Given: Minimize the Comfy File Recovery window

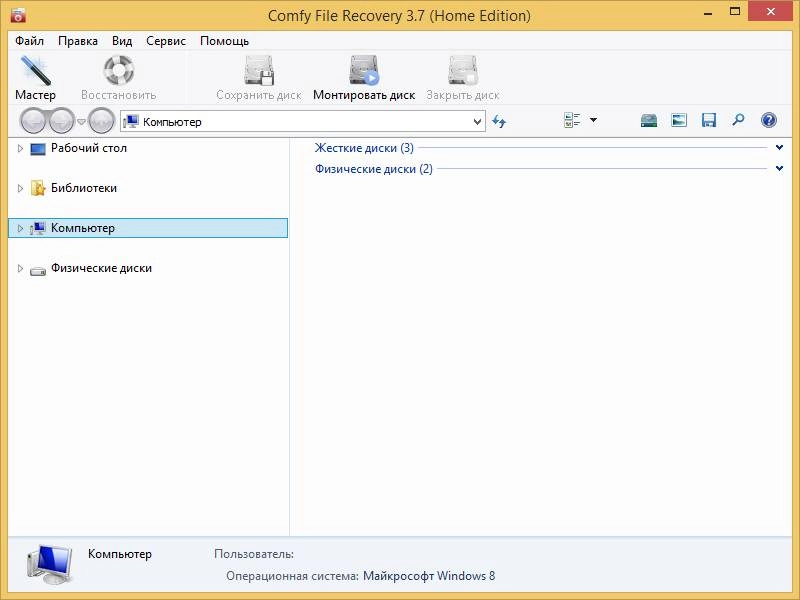Looking at the screenshot, I should pos(708,12).
